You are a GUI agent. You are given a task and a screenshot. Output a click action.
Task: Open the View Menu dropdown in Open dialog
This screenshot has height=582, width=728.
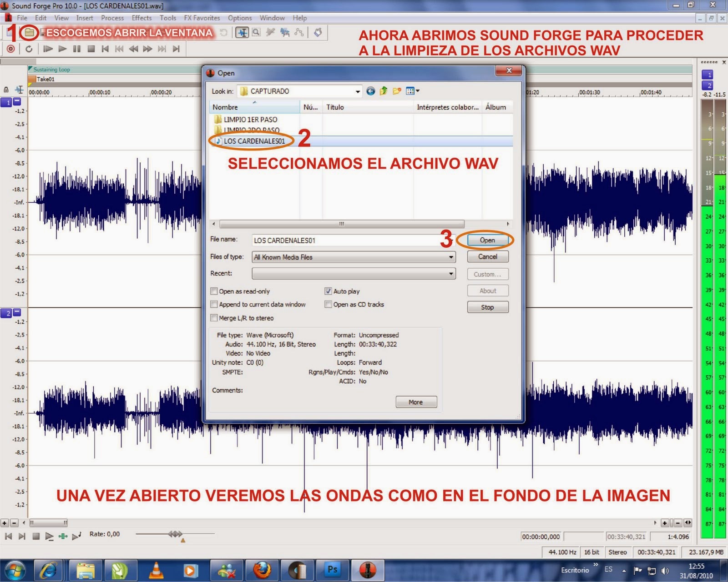(x=413, y=91)
